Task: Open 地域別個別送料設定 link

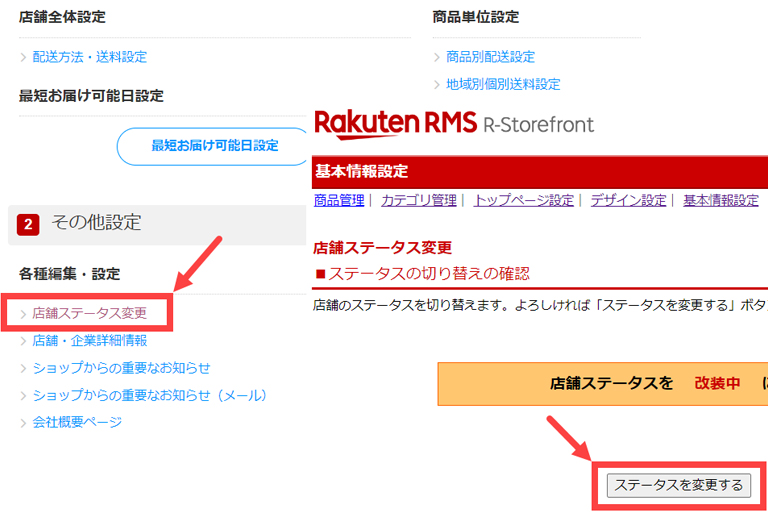Action: [x=503, y=84]
